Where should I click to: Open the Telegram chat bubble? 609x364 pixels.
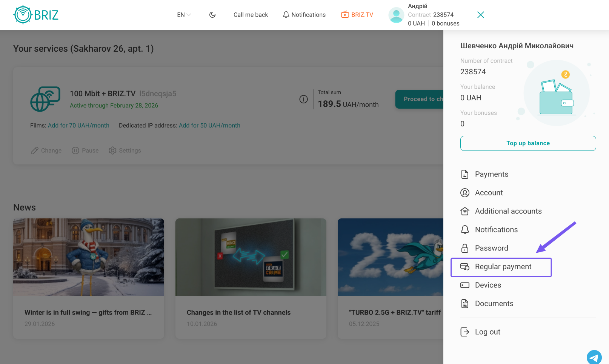pos(594,357)
